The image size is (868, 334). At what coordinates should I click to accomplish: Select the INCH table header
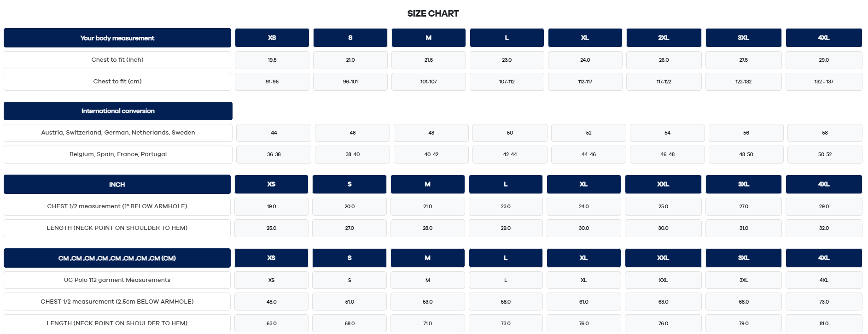click(x=117, y=184)
